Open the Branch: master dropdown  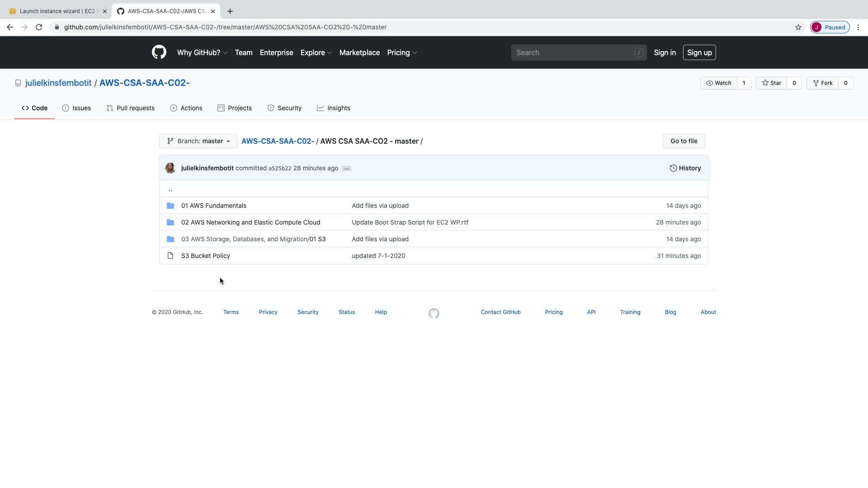pyautogui.click(x=198, y=141)
